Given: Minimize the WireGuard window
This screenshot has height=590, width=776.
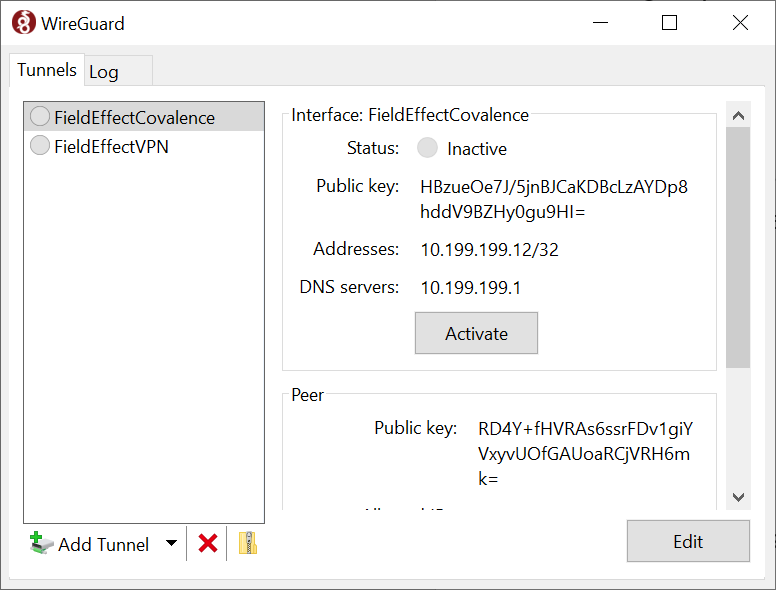Looking at the screenshot, I should 600,23.
